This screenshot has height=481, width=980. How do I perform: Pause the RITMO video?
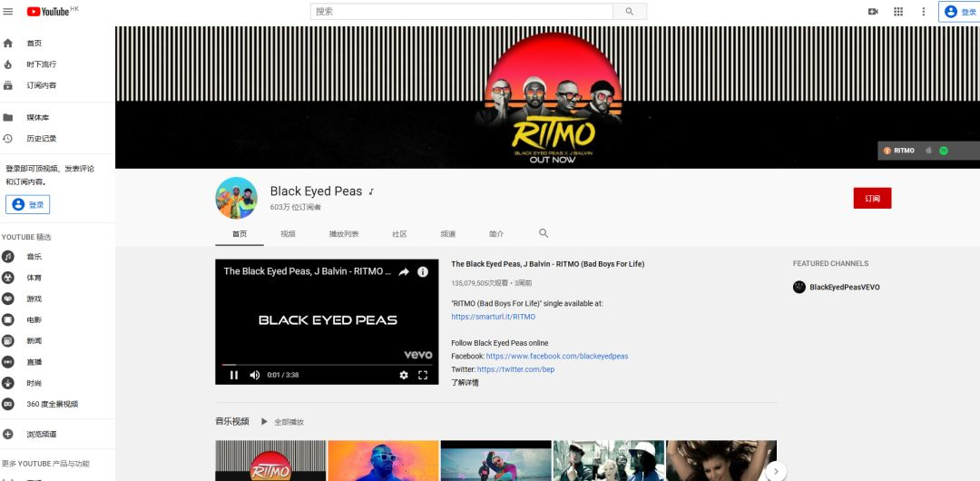(234, 376)
